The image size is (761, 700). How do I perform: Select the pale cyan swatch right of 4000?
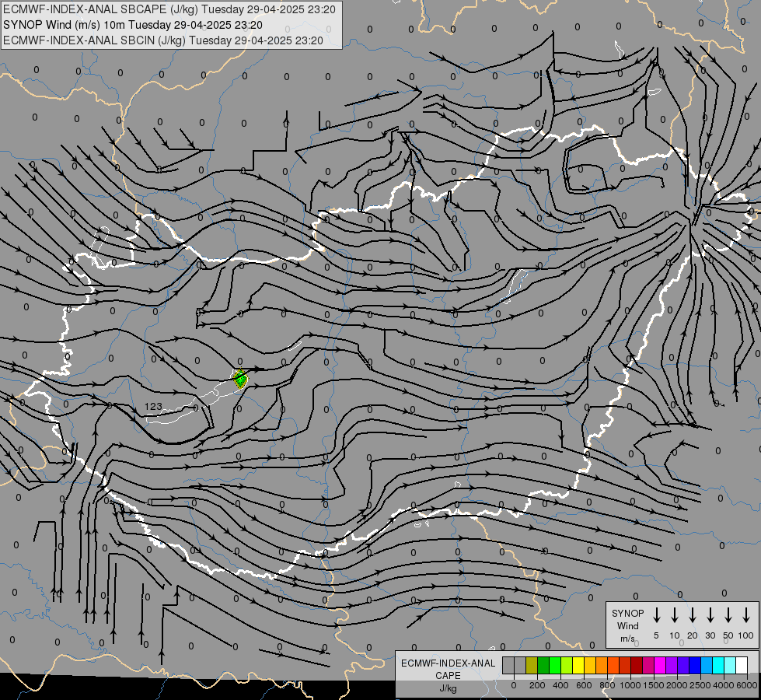tap(730, 665)
